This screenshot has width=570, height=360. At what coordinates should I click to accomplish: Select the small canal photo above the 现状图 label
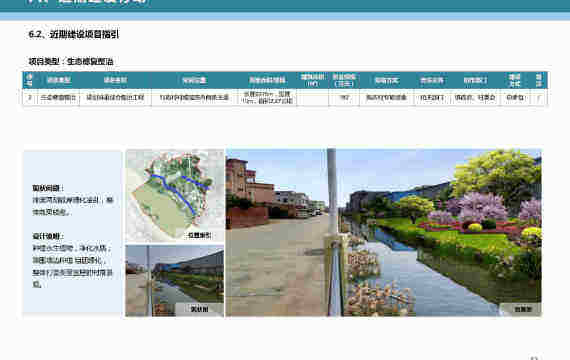[174, 280]
